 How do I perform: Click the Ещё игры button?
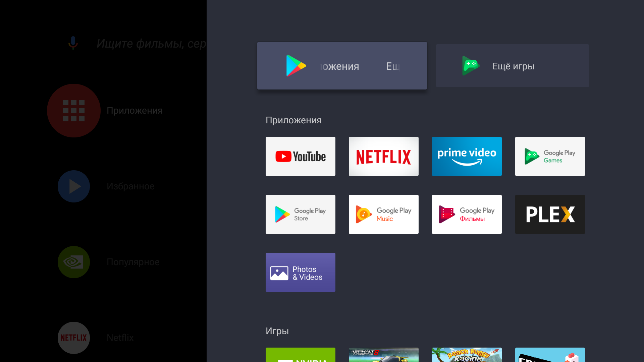point(512,66)
